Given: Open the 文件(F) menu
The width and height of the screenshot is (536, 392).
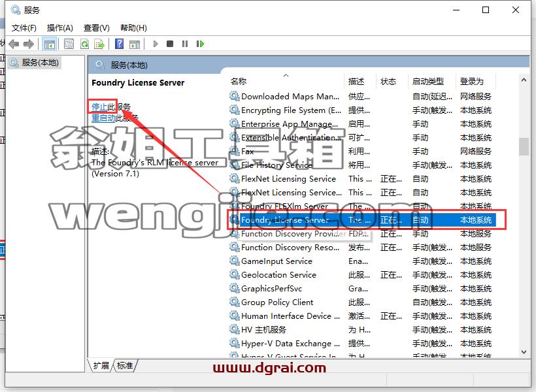Looking at the screenshot, I should 24,27.
